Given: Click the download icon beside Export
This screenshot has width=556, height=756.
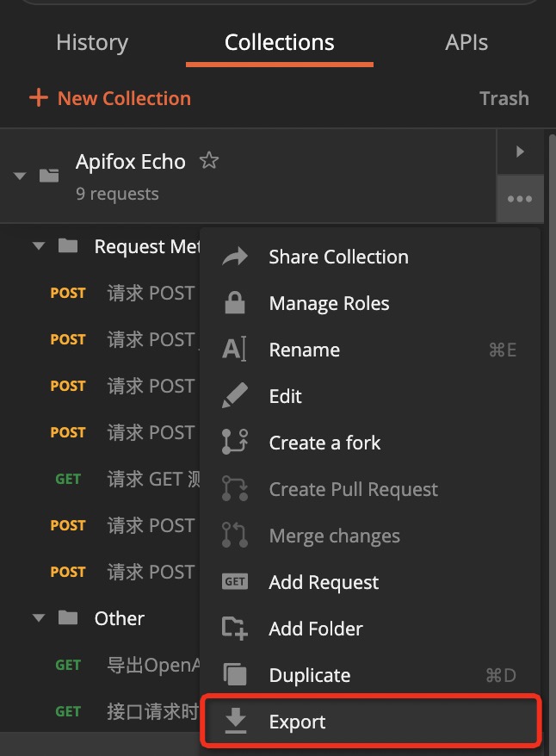Looking at the screenshot, I should (233, 721).
